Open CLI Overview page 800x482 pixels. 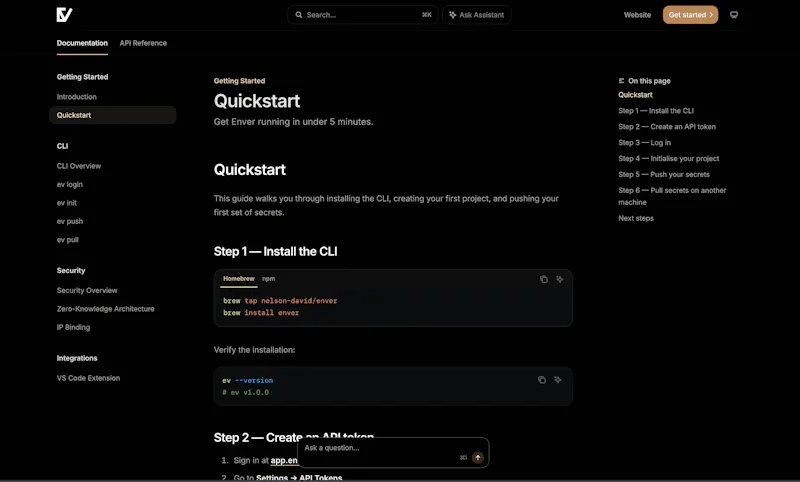pyautogui.click(x=79, y=166)
